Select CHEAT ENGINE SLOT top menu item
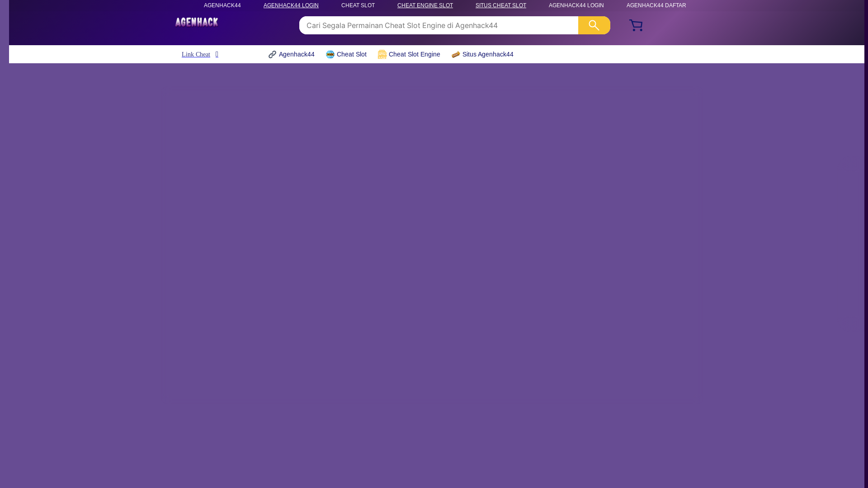 pyautogui.click(x=425, y=5)
